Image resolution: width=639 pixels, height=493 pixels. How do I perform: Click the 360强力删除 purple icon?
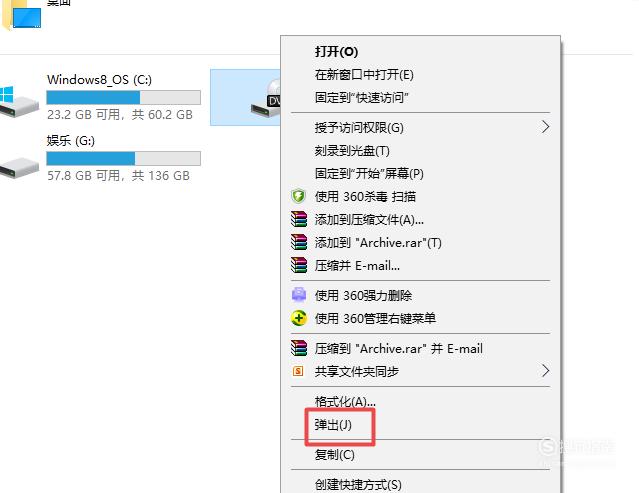tap(299, 295)
